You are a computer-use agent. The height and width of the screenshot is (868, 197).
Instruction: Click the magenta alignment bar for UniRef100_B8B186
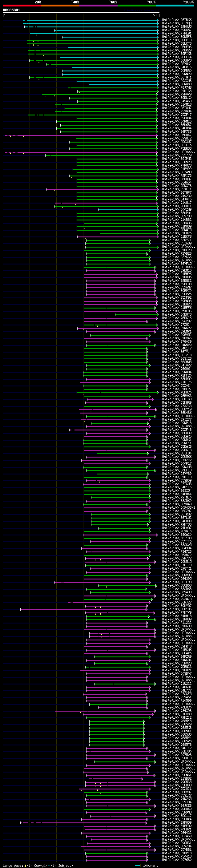click(84, 609)
